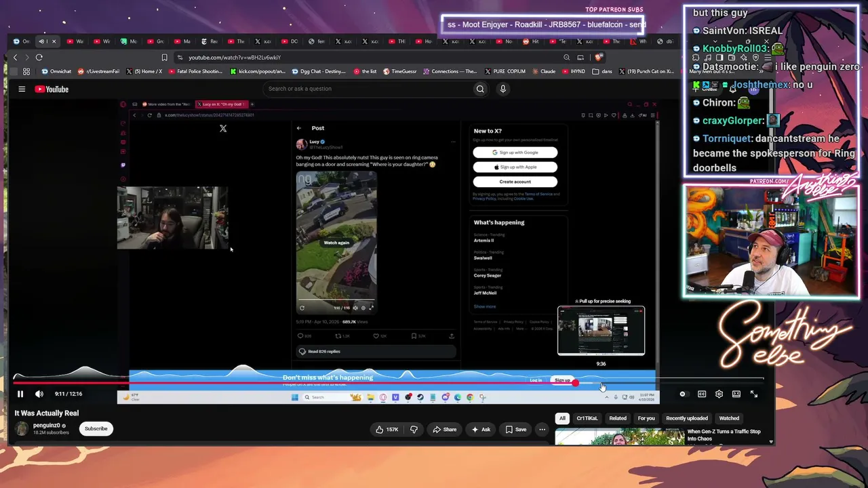Screen dimensions: 868x488
Task: Click the Brave Shields icon
Action: tap(597, 58)
